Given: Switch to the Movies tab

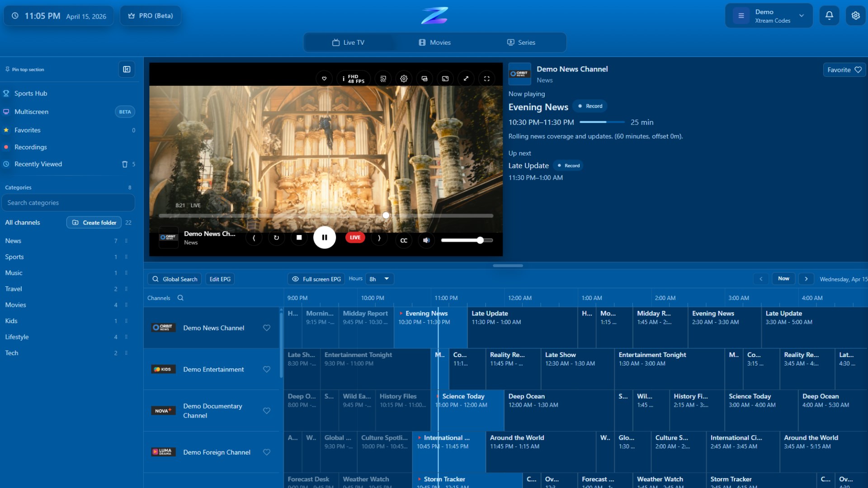Looking at the screenshot, I should click(x=434, y=42).
